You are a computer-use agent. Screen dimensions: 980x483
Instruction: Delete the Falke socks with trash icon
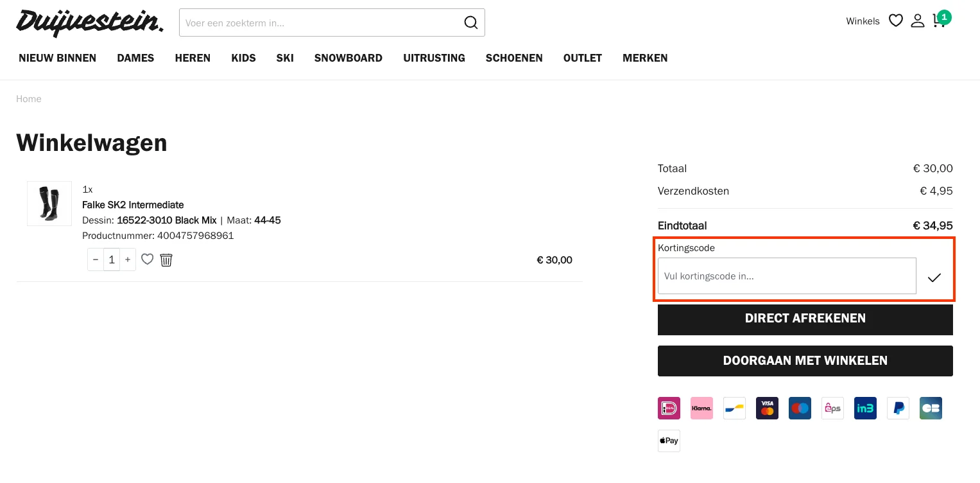[166, 259]
